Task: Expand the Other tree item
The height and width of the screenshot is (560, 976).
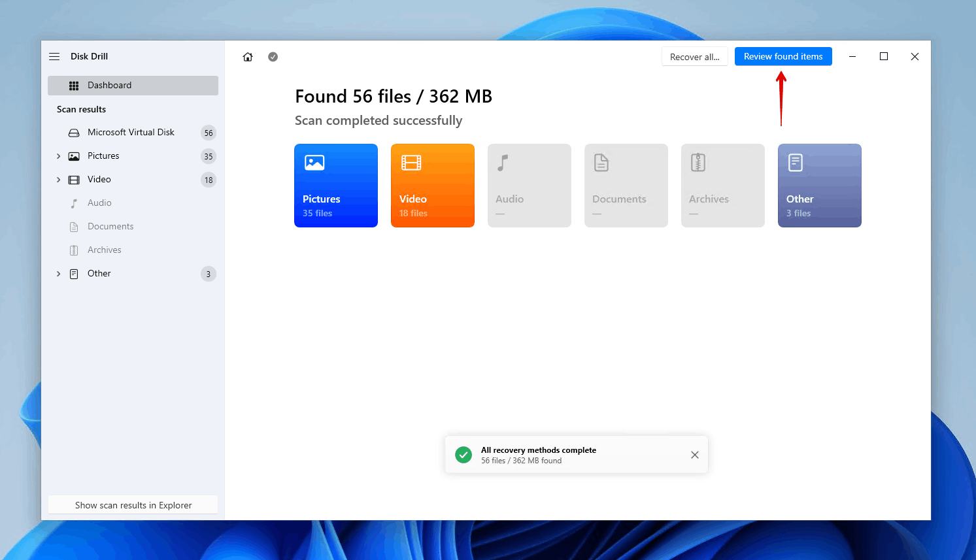Action: tap(58, 274)
